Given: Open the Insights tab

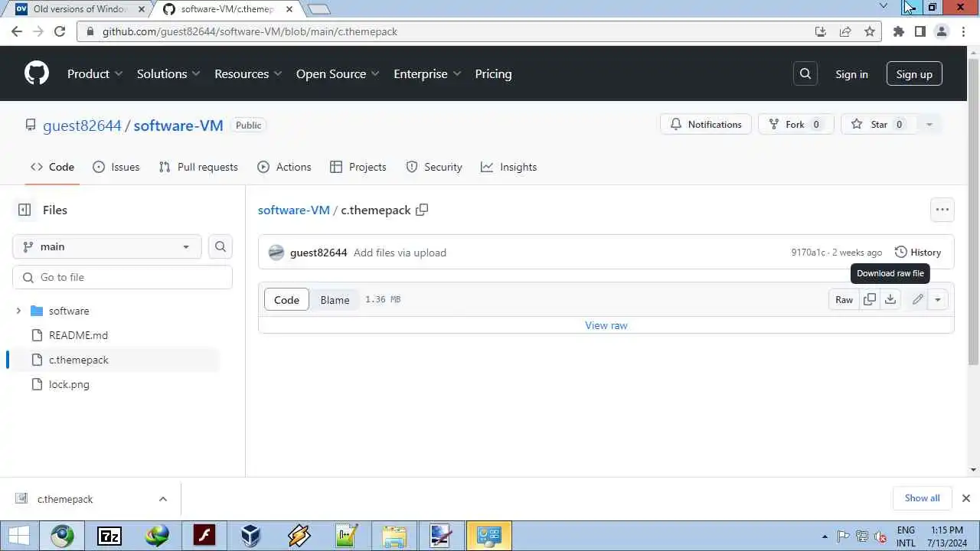Looking at the screenshot, I should (509, 167).
